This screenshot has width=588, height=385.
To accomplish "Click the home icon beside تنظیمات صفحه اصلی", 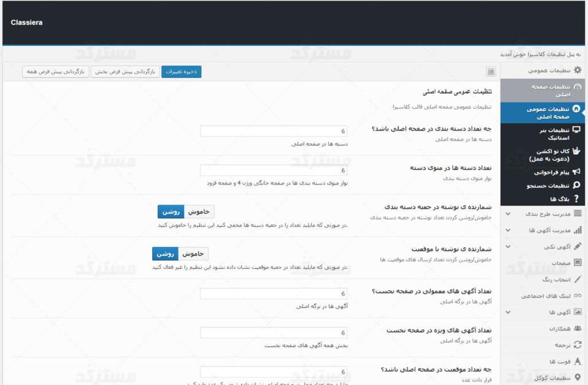I will coord(578,87).
